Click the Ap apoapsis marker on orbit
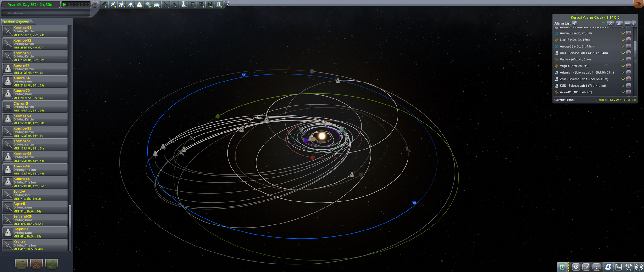 click(x=243, y=75)
